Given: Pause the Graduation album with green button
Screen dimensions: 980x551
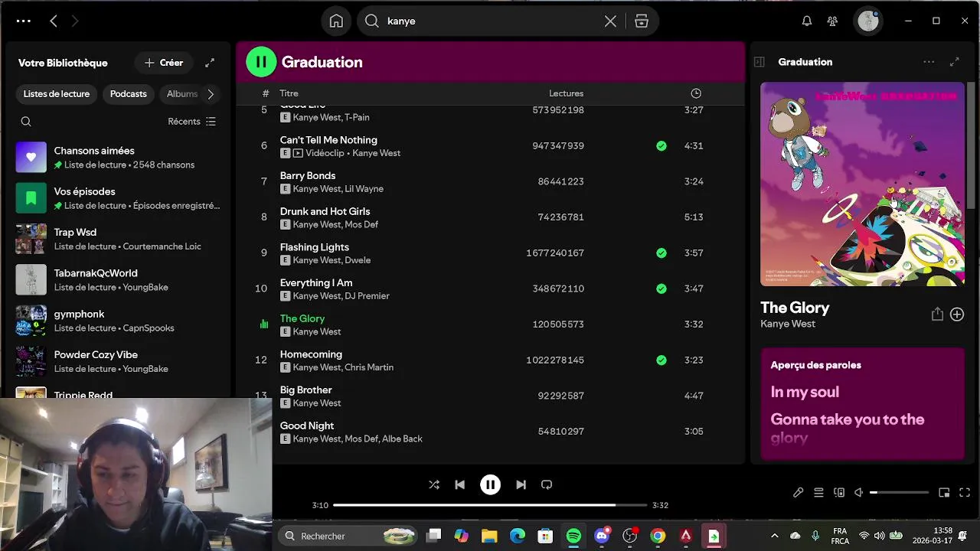Looking at the screenshot, I should click(x=261, y=62).
